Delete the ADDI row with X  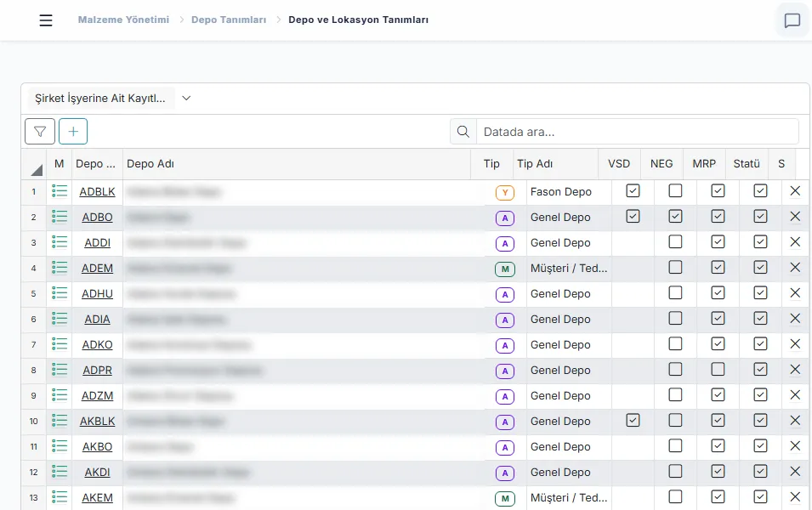[795, 241]
